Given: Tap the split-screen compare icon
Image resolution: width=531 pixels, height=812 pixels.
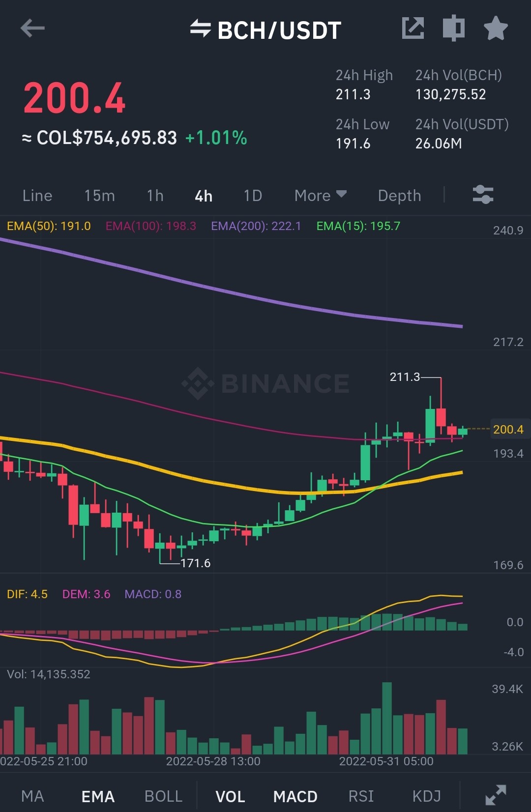Looking at the screenshot, I should tap(454, 28).
